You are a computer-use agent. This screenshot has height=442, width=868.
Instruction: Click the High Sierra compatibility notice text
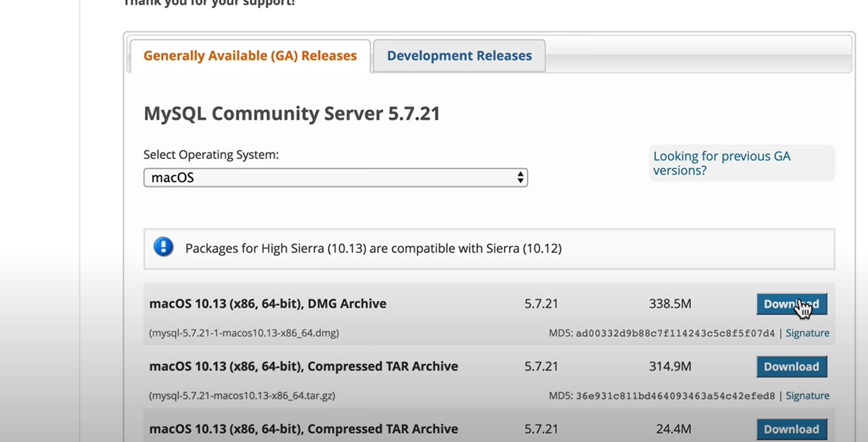(x=373, y=249)
